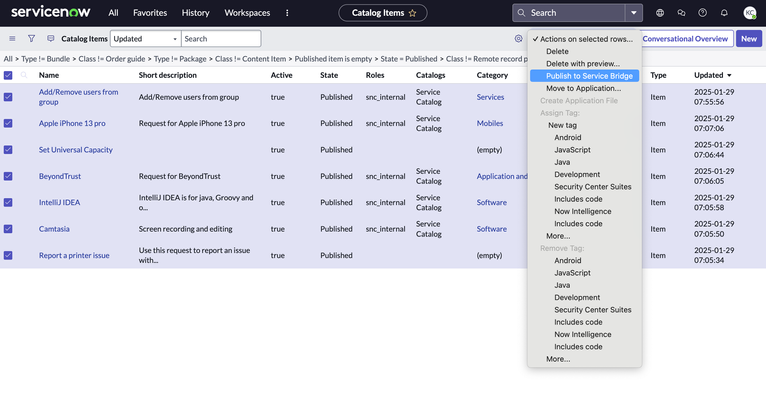Image resolution: width=766 pixels, height=399 pixels.
Task: Sort by the Short description column header
Action: 168,75
